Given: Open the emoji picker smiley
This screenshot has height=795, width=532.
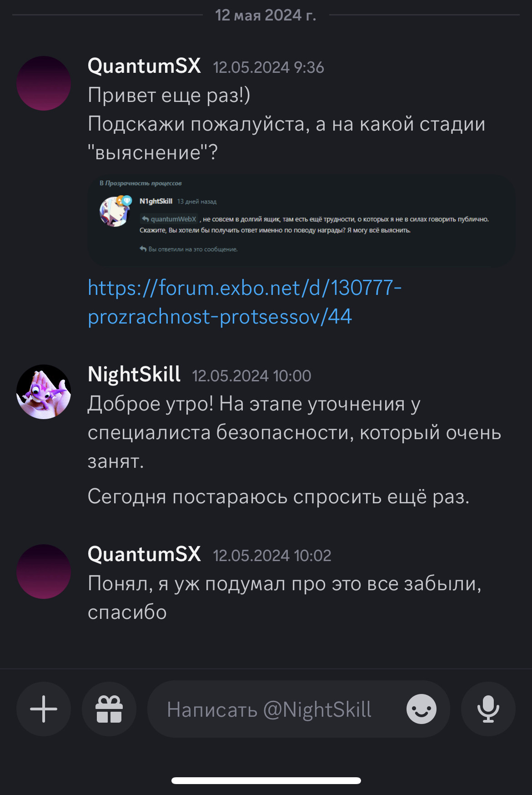Looking at the screenshot, I should [x=422, y=709].
